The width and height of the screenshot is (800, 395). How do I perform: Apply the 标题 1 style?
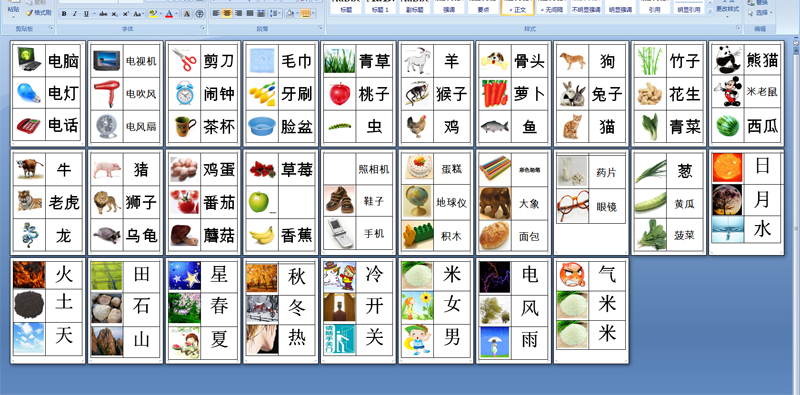click(380, 7)
